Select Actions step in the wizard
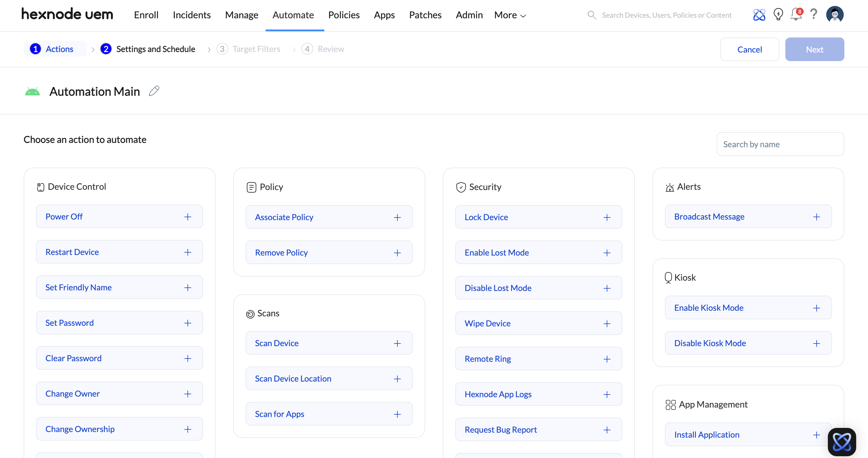Viewport: 868px width, 458px height. [52, 49]
